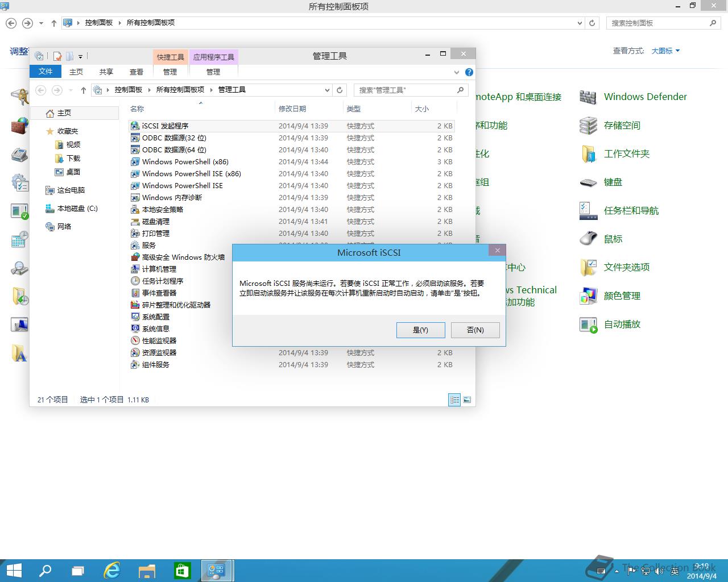Select the Windows PowerShell (x86) icon
The height and width of the screenshot is (582, 728).
tap(135, 161)
